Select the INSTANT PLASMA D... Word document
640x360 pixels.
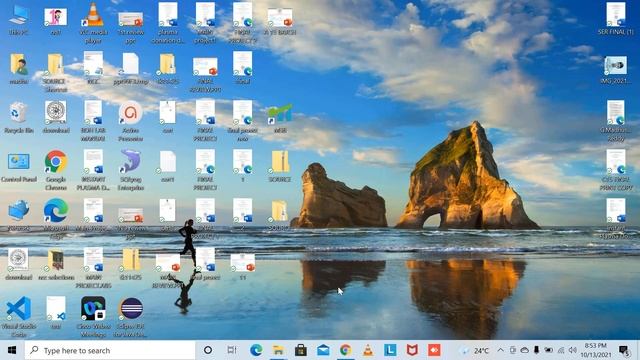point(93,169)
